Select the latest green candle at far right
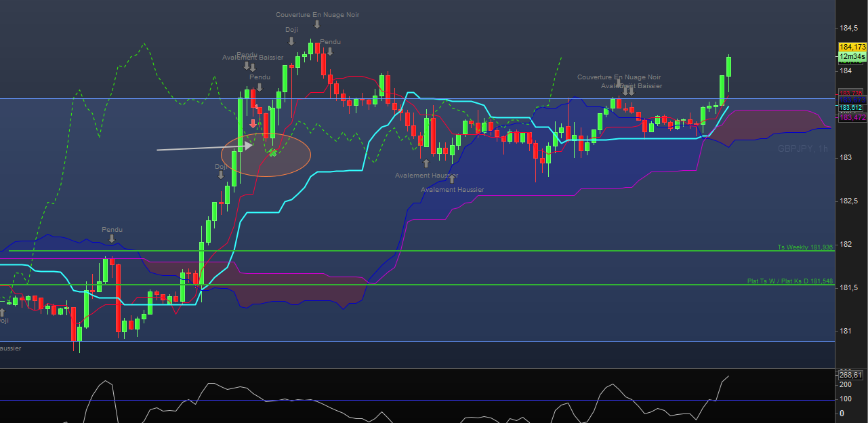The image size is (868, 423). point(729,66)
